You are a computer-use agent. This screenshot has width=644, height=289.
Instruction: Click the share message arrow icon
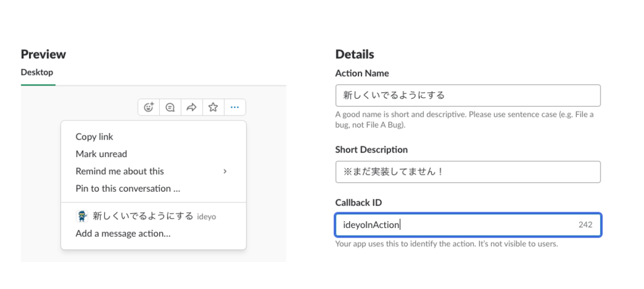point(191,107)
